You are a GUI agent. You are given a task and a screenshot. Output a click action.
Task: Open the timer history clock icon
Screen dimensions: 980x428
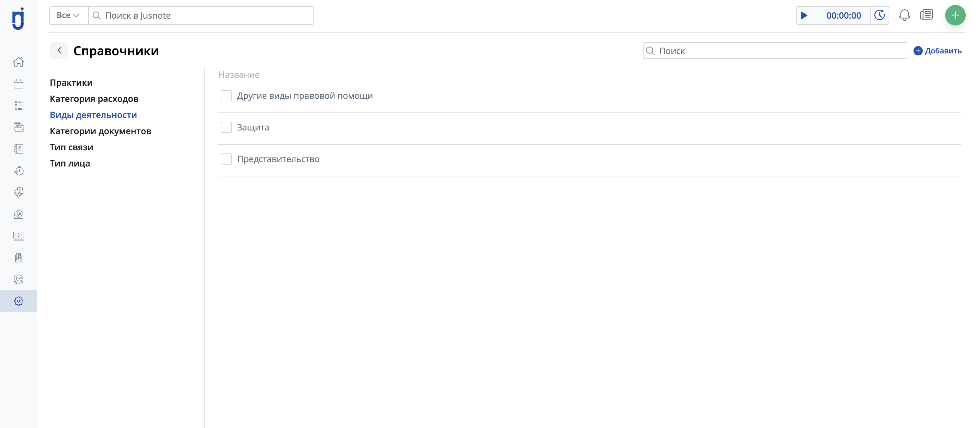[879, 16]
